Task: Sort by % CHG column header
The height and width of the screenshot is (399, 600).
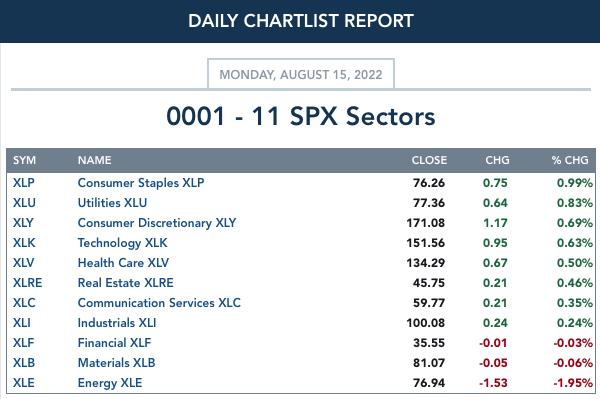Action: 570,160
